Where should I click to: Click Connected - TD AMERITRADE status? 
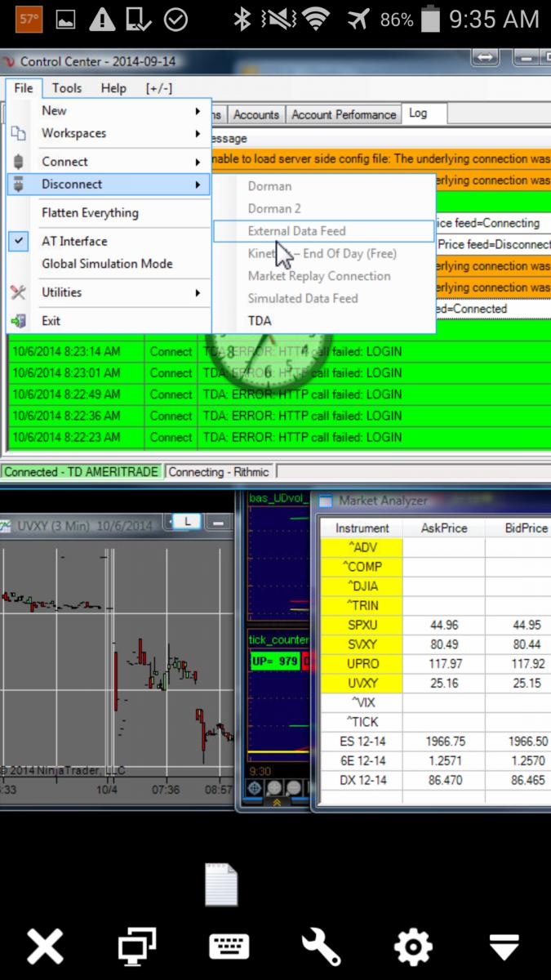[x=82, y=471]
